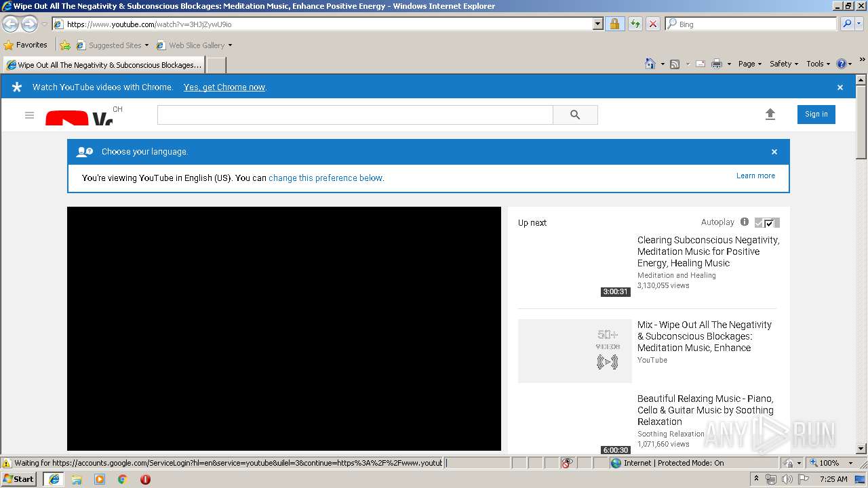The height and width of the screenshot is (488, 868).
Task: Click the Learn more link
Action: [x=755, y=176]
